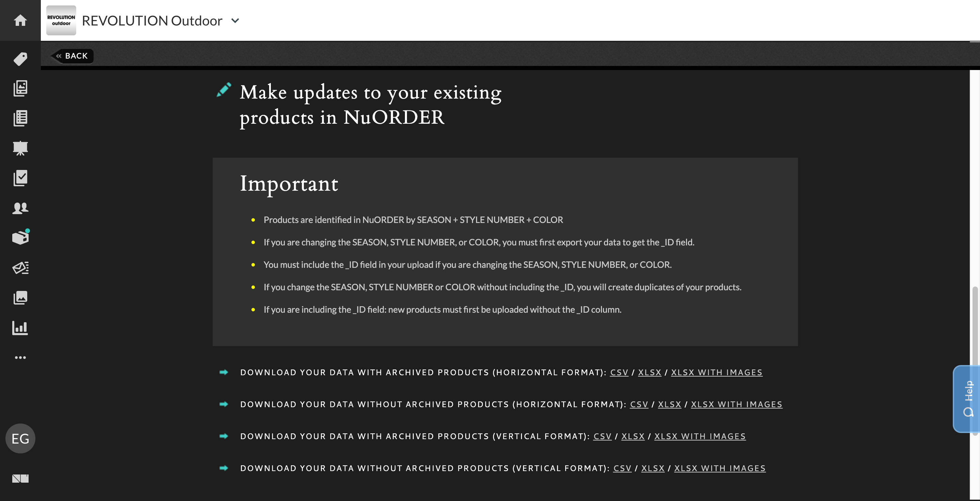
Task: Click BACK navigation button
Action: click(71, 56)
